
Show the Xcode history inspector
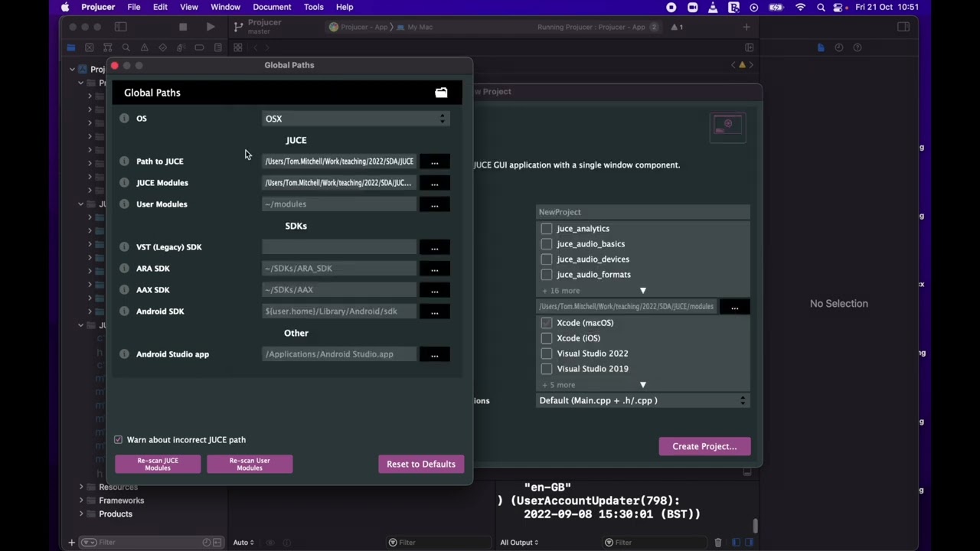click(x=839, y=47)
